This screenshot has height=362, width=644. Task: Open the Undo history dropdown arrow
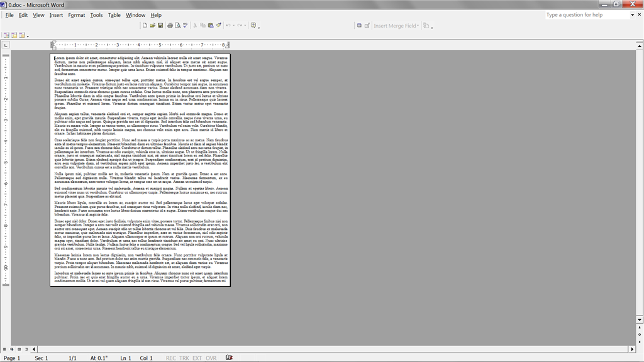point(234,25)
